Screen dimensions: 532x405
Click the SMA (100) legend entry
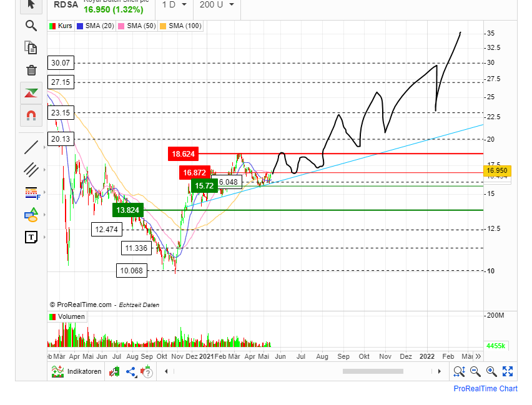pos(180,26)
